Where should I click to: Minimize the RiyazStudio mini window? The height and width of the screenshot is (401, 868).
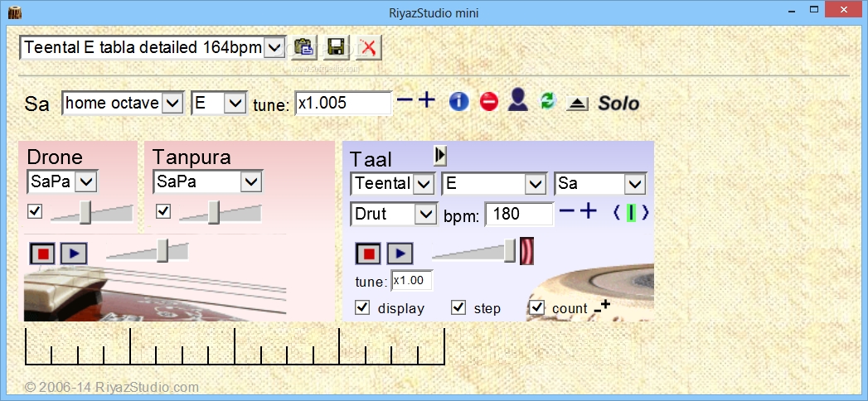coord(791,10)
